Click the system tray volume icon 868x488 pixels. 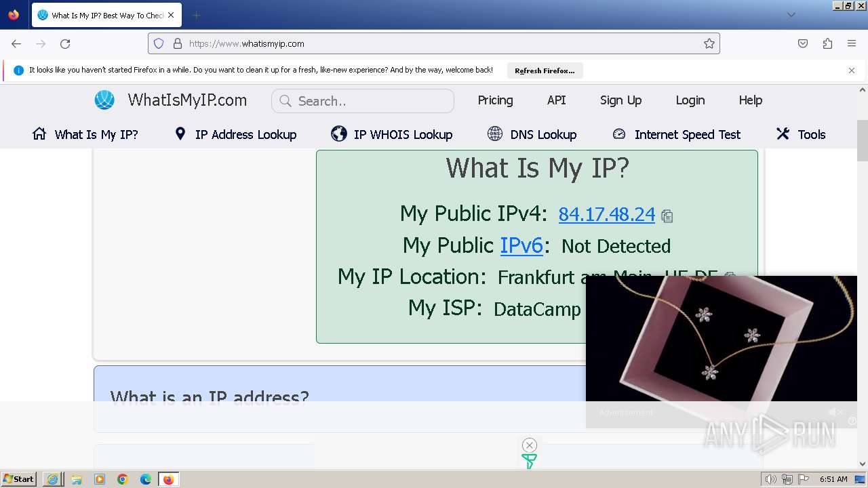(771, 479)
